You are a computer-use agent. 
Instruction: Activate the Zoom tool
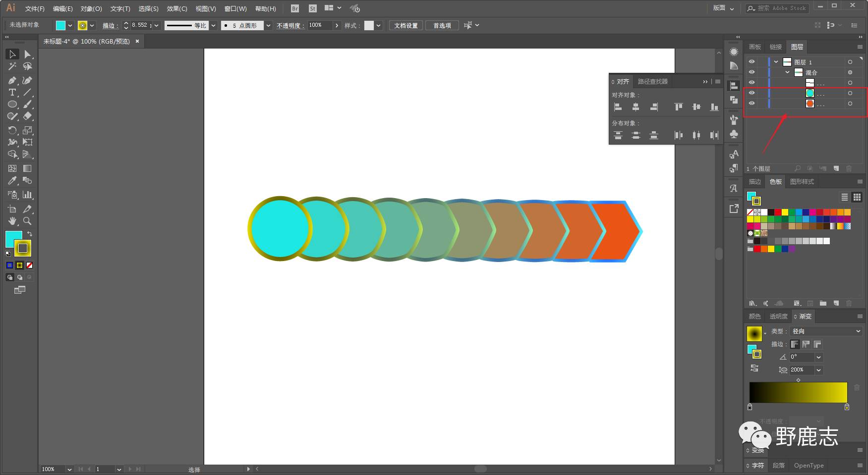point(27,221)
